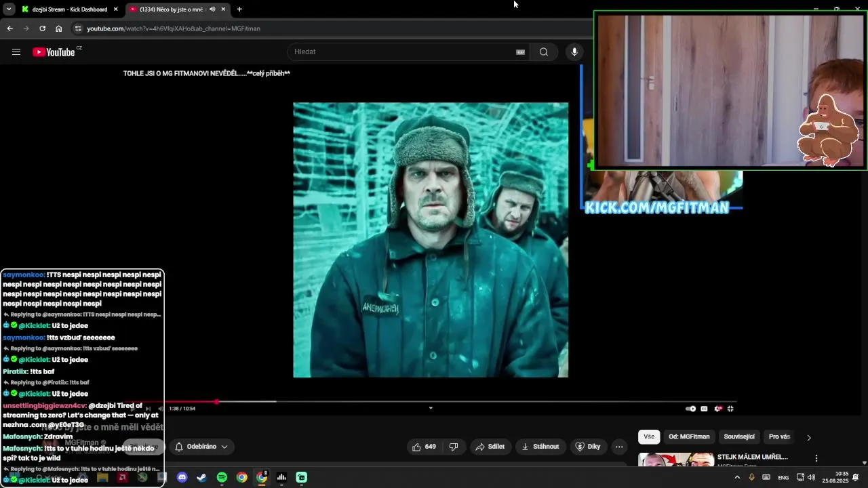
Task: Select the Vše filter chip
Action: (x=649, y=437)
